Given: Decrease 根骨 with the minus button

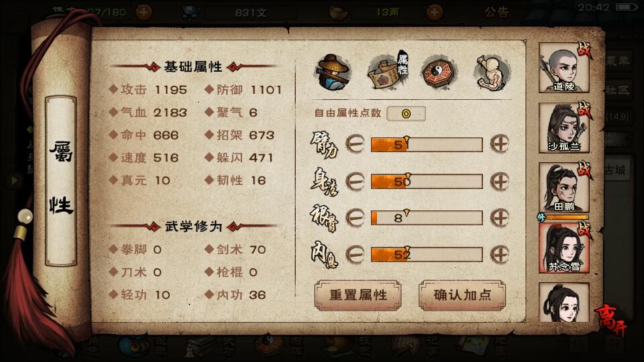Looking at the screenshot, I should tap(355, 217).
